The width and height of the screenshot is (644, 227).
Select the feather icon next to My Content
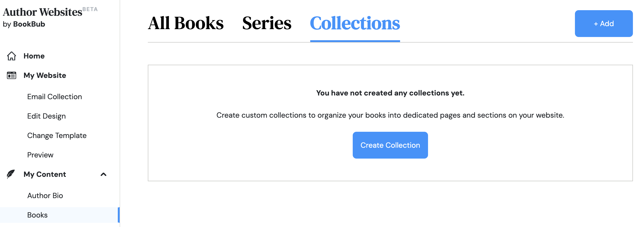[10, 174]
